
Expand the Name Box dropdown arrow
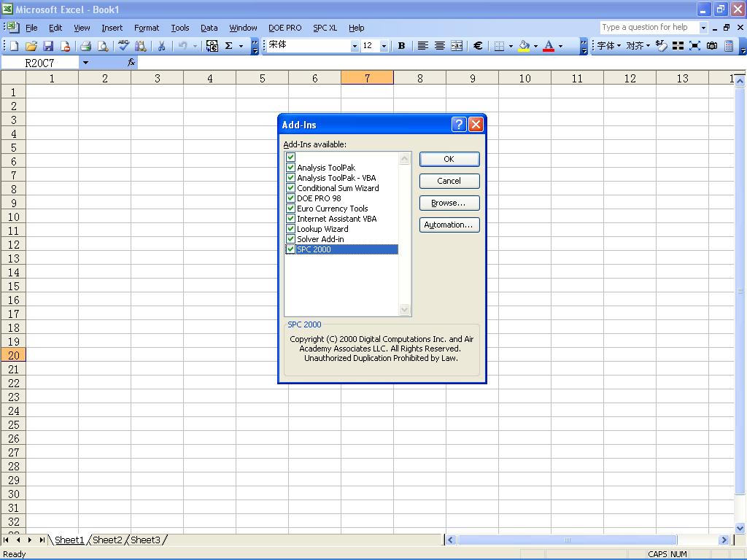(85, 63)
